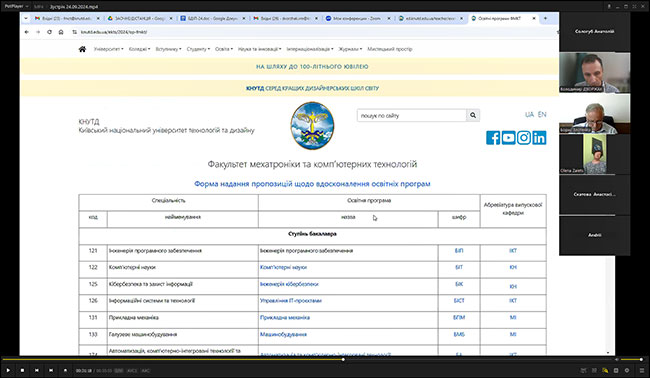
Task: Open the tab search chevron in browser
Action: pyautogui.click(x=26, y=18)
